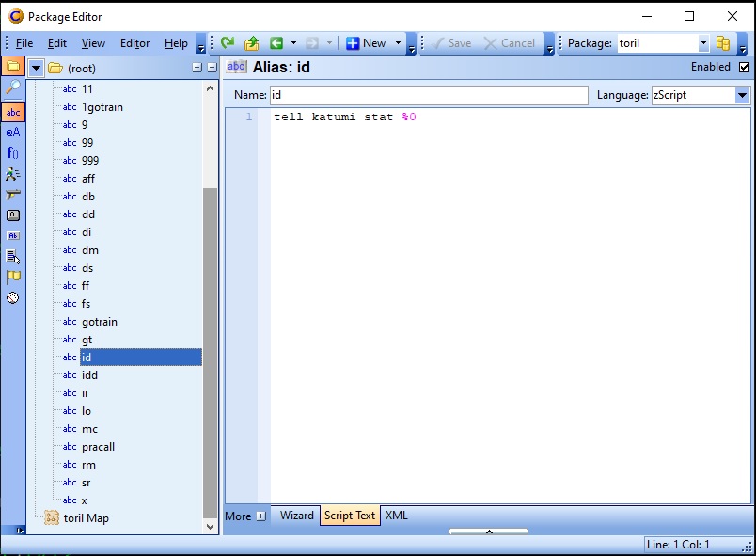Open the Variables sidebar icon
The image size is (756, 556).
pyautogui.click(x=13, y=215)
